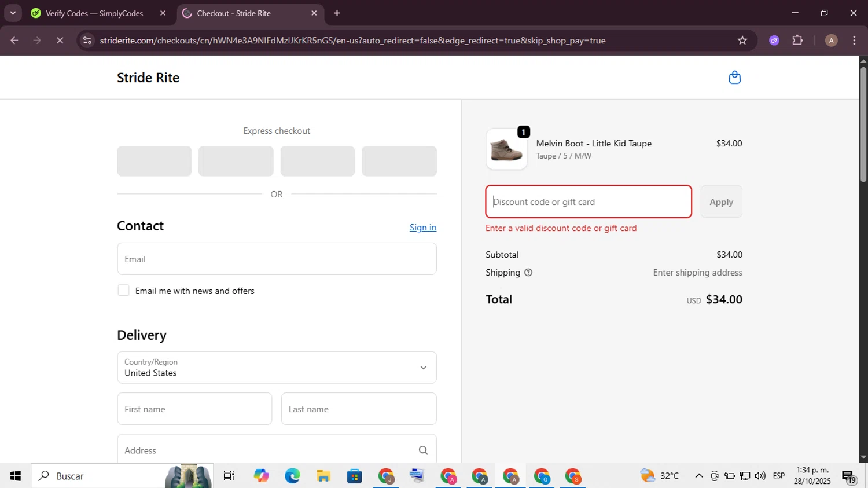
Task: Click the address search magnifier icon
Action: 423,450
